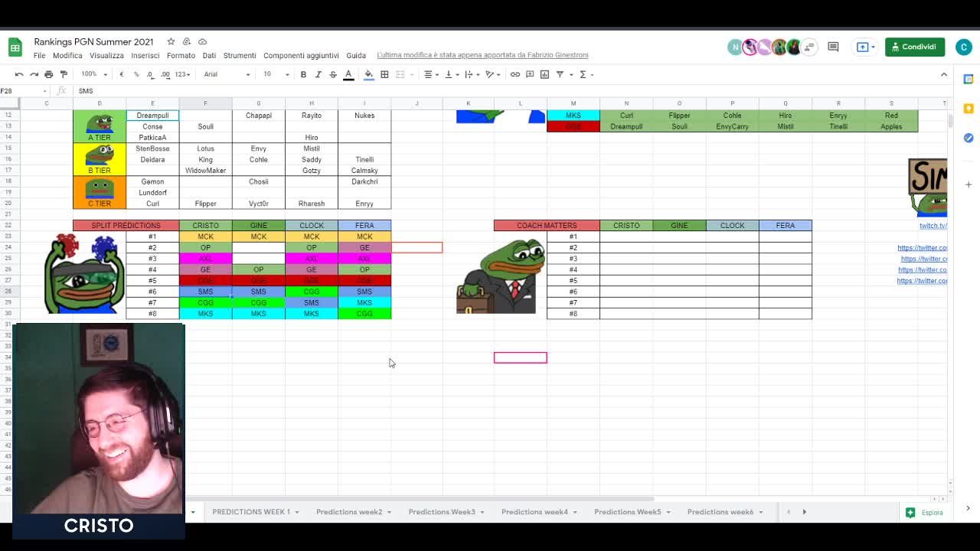
Task: Open the text color picker
Action: pyautogui.click(x=348, y=74)
